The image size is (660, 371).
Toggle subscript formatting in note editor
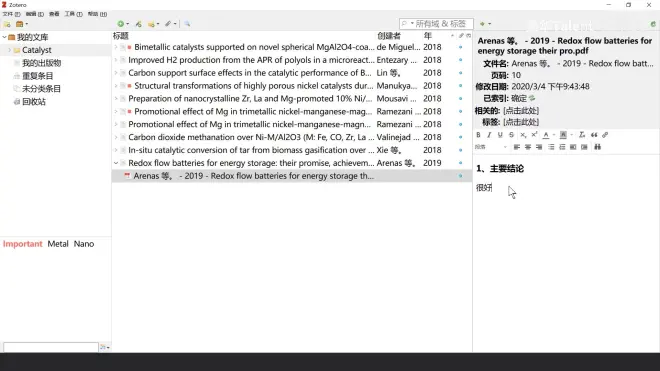pyautogui.click(x=523, y=135)
